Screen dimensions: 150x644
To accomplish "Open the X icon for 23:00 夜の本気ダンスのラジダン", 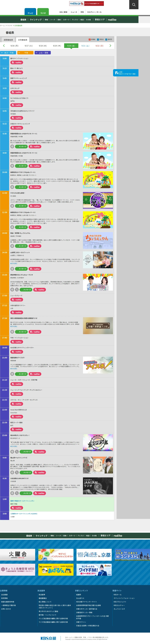I will point(17,452).
